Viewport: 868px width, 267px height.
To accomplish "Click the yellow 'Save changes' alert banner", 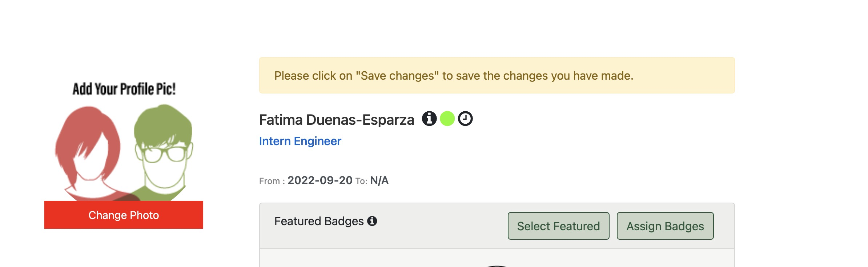I will (497, 75).
